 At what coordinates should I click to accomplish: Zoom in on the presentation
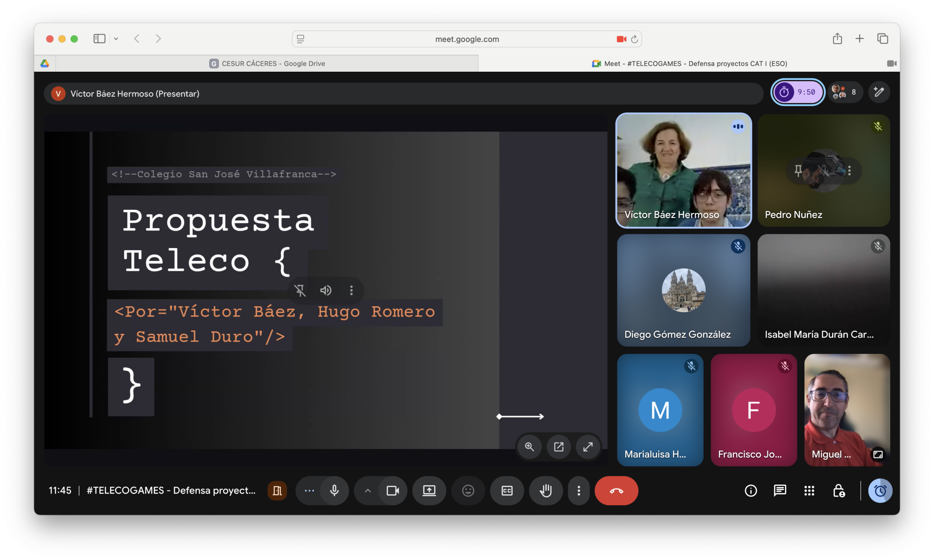pos(529,447)
